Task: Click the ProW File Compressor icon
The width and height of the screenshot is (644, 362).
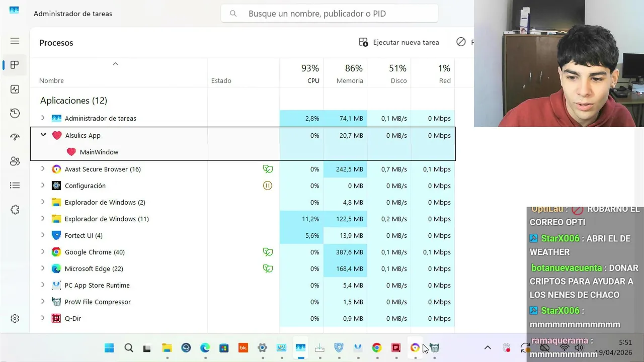Action: coord(56,302)
